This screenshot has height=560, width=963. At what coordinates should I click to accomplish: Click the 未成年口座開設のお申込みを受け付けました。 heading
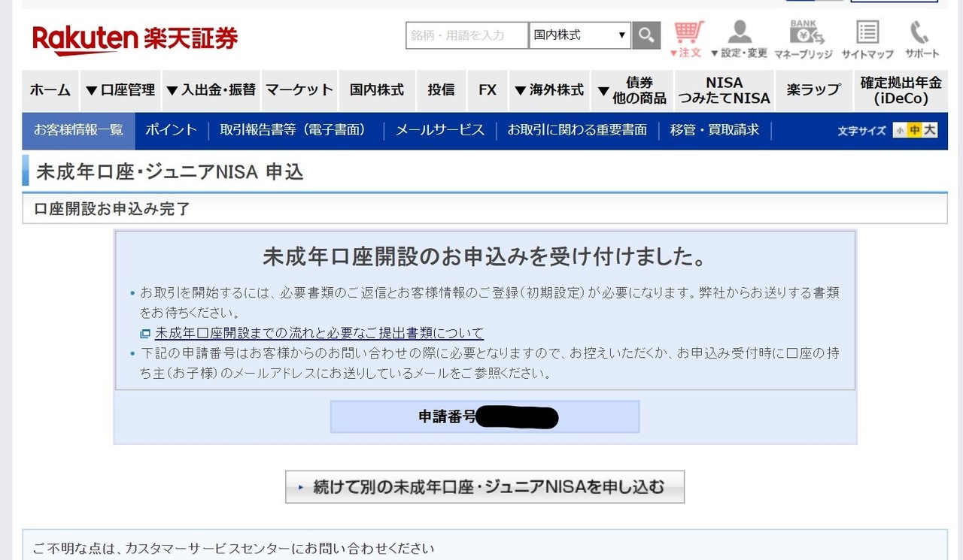pos(485,257)
